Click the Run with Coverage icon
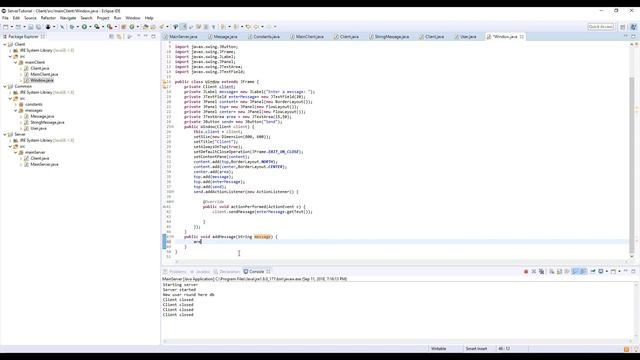 (x=97, y=27)
